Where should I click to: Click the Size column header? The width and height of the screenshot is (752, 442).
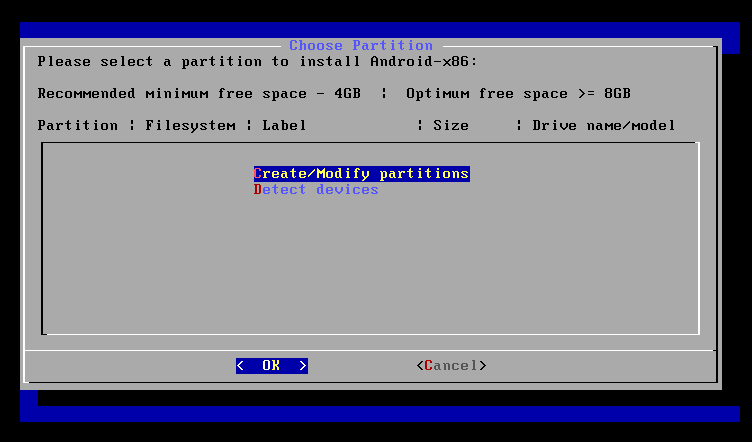coord(451,126)
